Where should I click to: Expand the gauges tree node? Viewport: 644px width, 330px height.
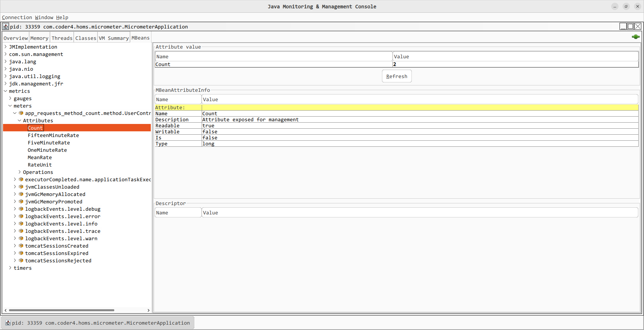(10, 98)
